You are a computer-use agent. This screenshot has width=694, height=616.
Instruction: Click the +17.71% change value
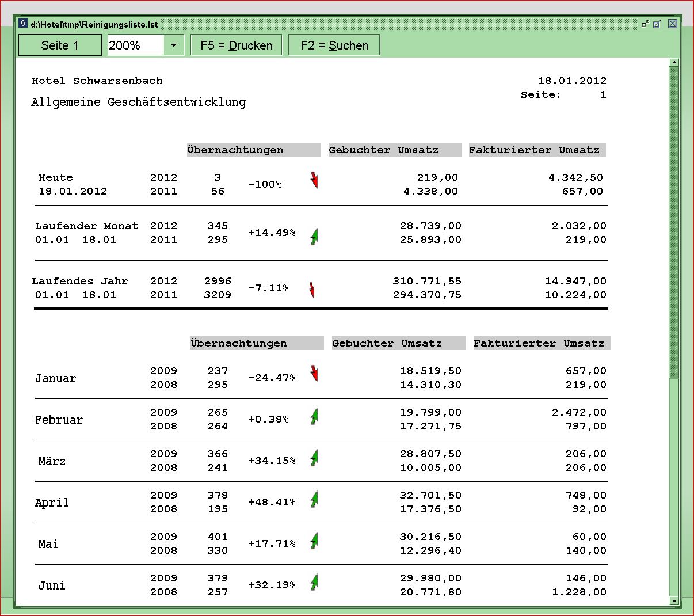[272, 543]
